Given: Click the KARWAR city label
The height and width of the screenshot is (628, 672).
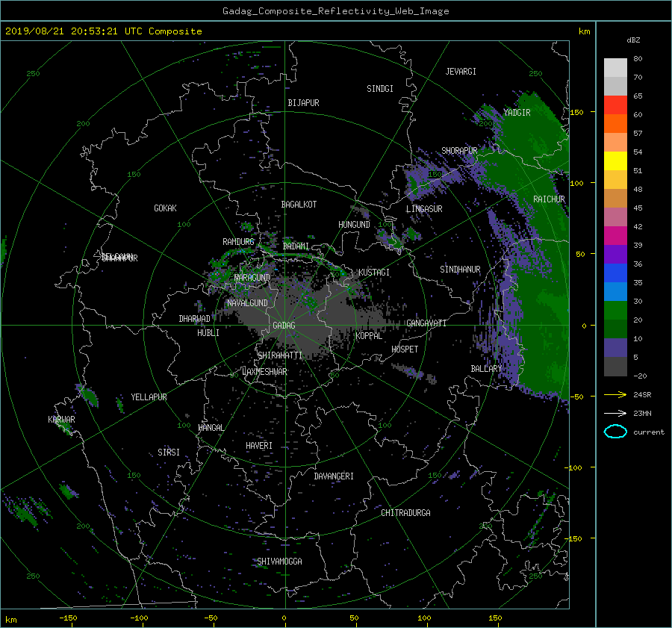Looking at the screenshot, I should click(61, 419).
